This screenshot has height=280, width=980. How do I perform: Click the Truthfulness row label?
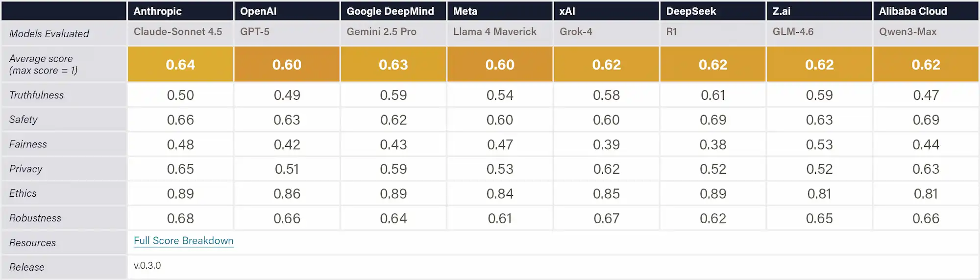[x=37, y=95]
